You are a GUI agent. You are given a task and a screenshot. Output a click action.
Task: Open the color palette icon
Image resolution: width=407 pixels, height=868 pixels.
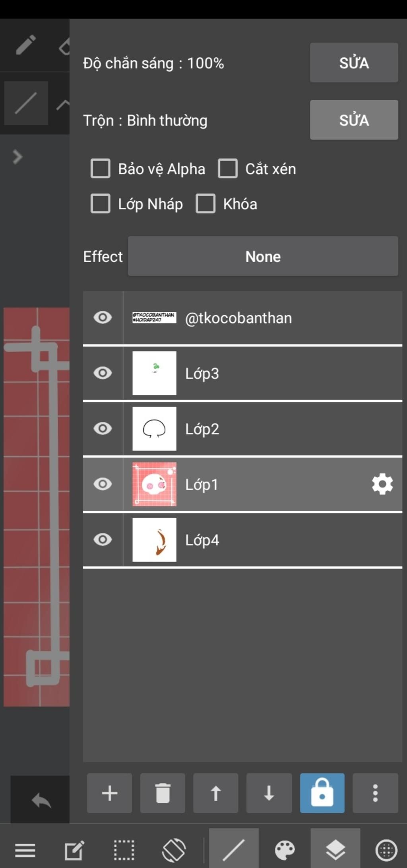point(285,850)
